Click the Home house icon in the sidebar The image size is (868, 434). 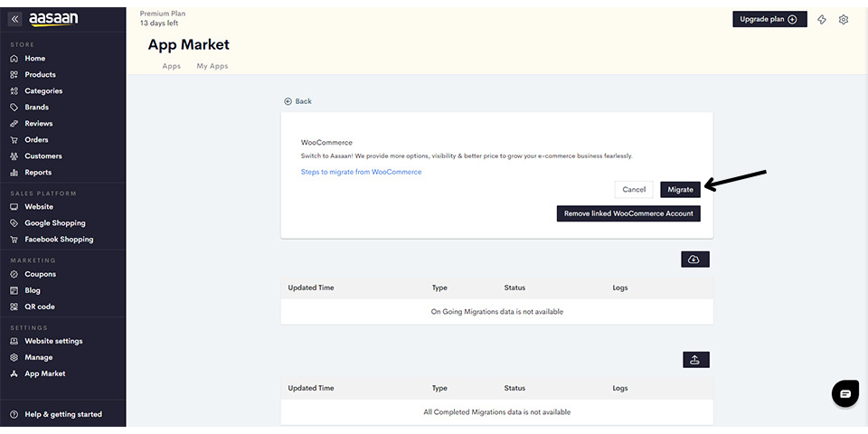click(x=14, y=59)
